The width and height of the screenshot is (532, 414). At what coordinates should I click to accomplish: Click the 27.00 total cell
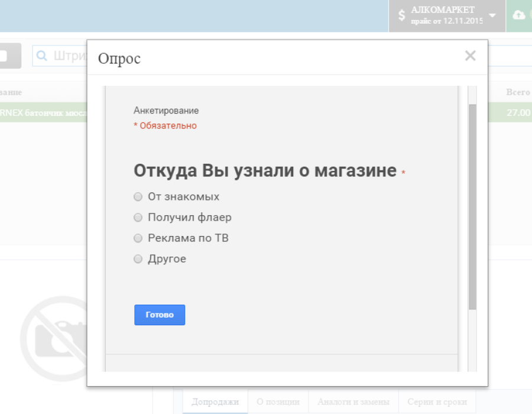pyautogui.click(x=518, y=112)
